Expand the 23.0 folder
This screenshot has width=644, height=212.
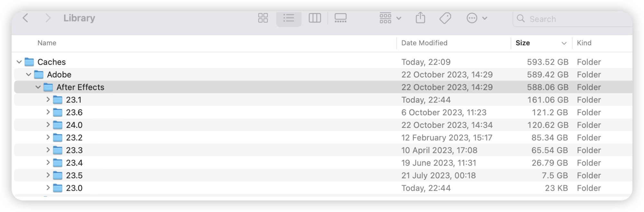click(x=48, y=188)
